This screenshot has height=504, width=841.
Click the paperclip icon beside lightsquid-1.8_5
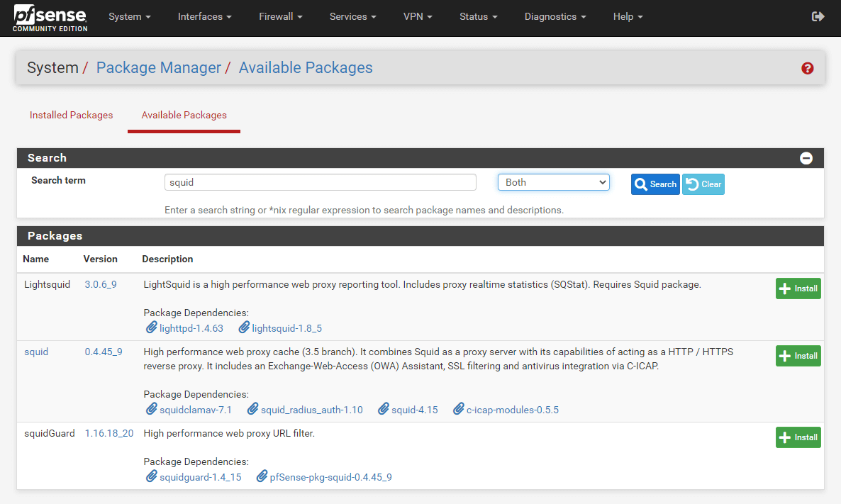click(244, 327)
